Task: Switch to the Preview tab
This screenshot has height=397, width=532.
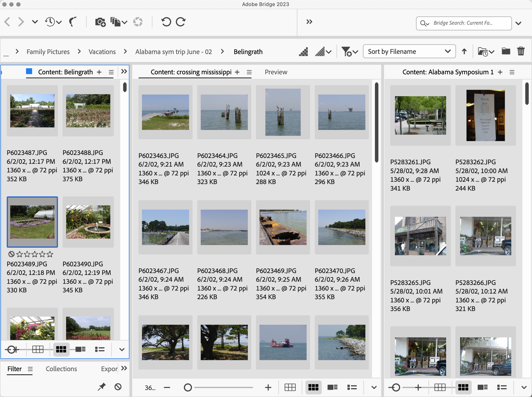Action: 276,72
